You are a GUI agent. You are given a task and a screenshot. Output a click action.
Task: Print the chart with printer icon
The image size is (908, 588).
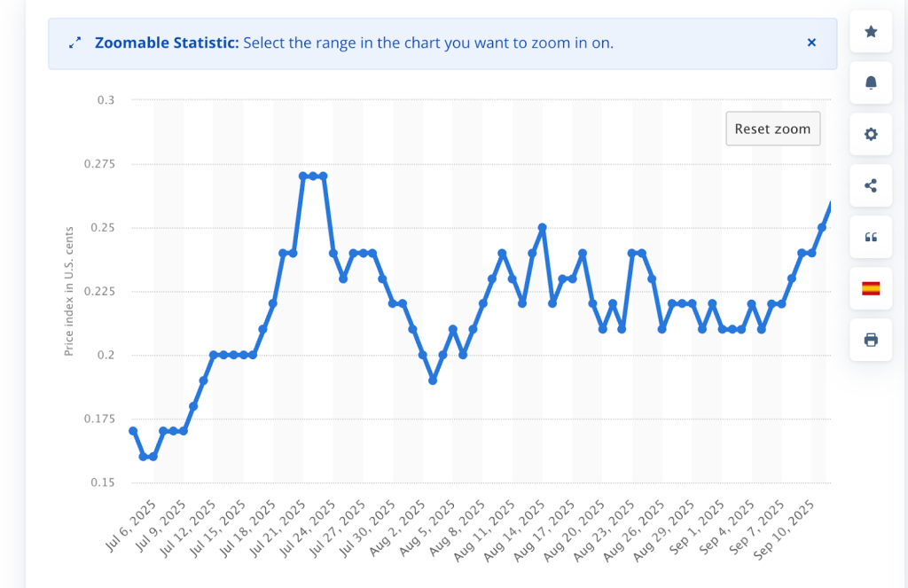(871, 340)
